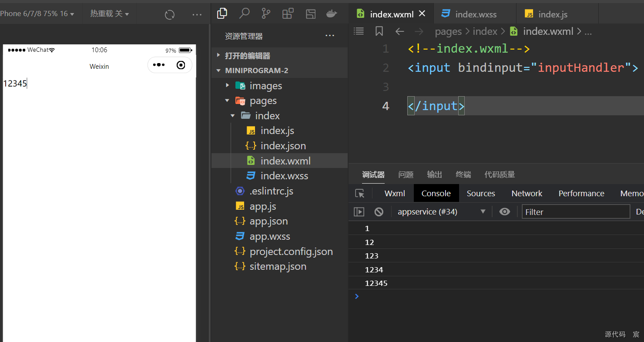
Task: Click console log line 1234
Action: tap(496, 270)
